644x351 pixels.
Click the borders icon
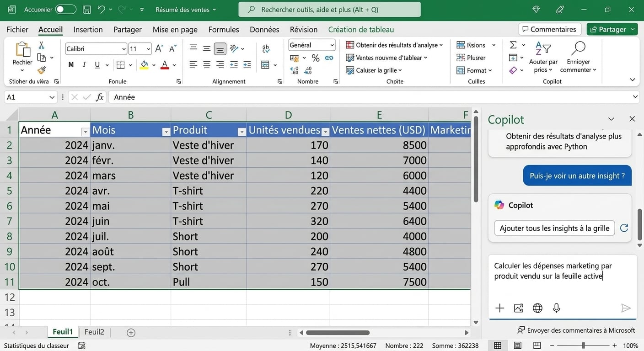[x=121, y=65]
